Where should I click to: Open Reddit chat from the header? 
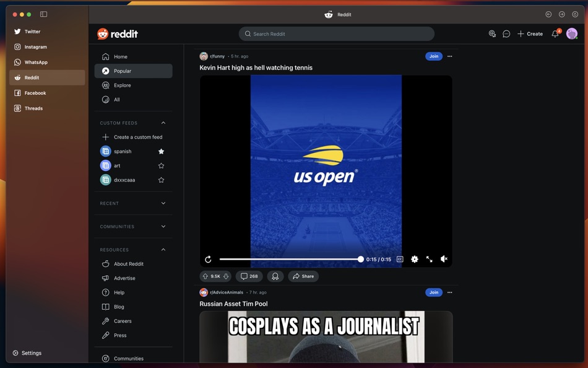coord(506,34)
